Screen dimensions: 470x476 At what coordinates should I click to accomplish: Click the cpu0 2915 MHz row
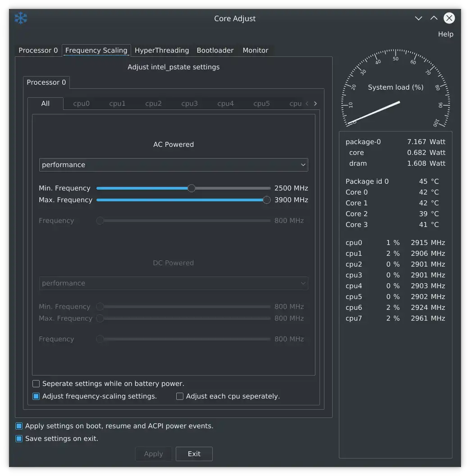point(395,243)
